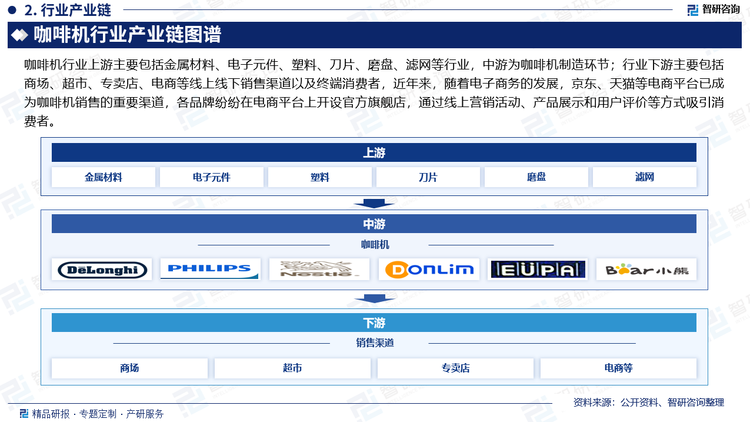750x422 pixels.
Task: Click the 智研咨询 logo at top right
Action: pyautogui.click(x=713, y=10)
